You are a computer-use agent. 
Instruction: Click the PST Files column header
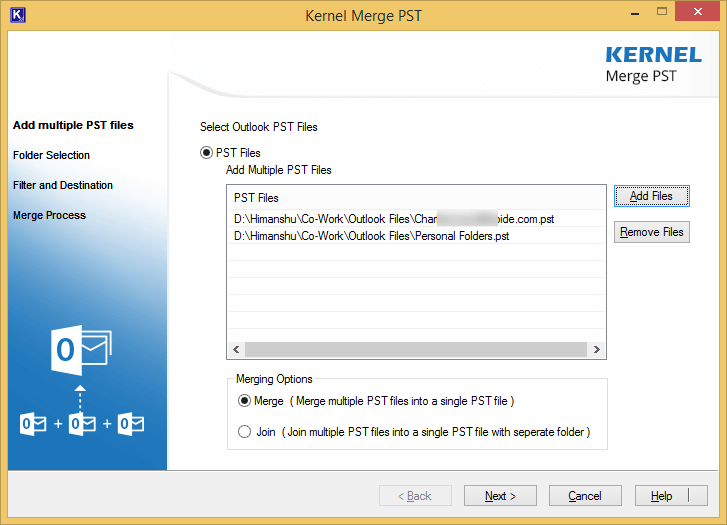[x=416, y=198]
